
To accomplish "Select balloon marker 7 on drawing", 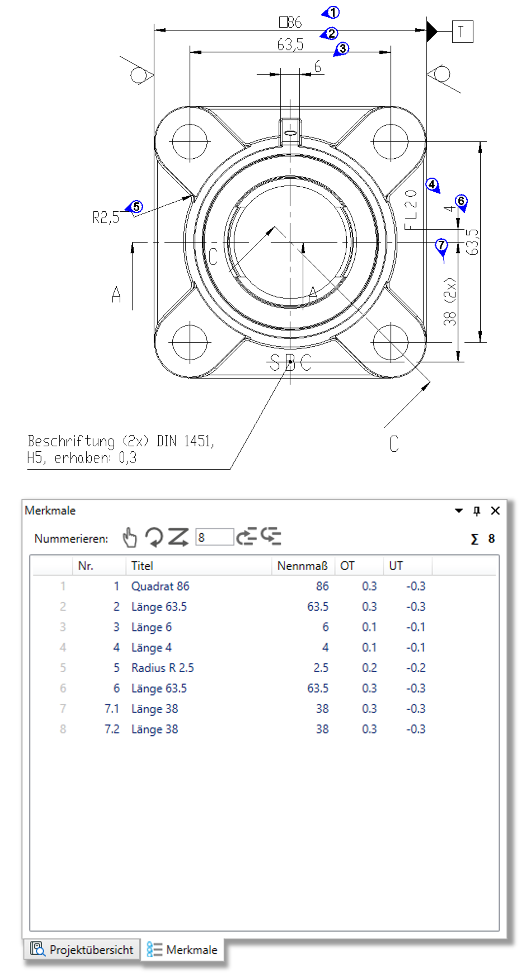I will click(x=441, y=245).
